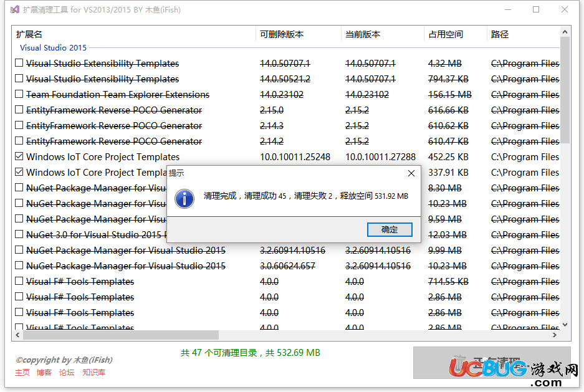This screenshot has width=584, height=392.
Task: Click vertical scrollbar down arrow
Action: [x=565, y=325]
